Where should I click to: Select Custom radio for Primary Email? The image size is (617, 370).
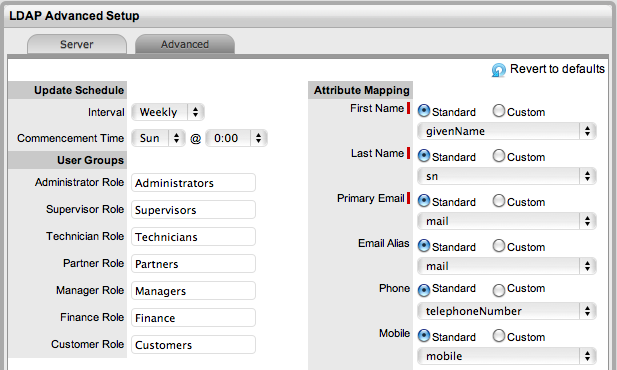coord(499,201)
